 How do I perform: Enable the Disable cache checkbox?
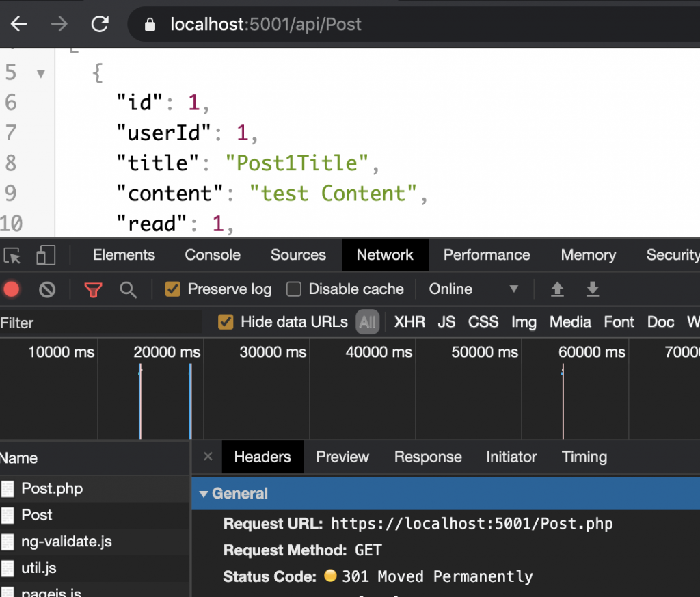[x=294, y=289]
